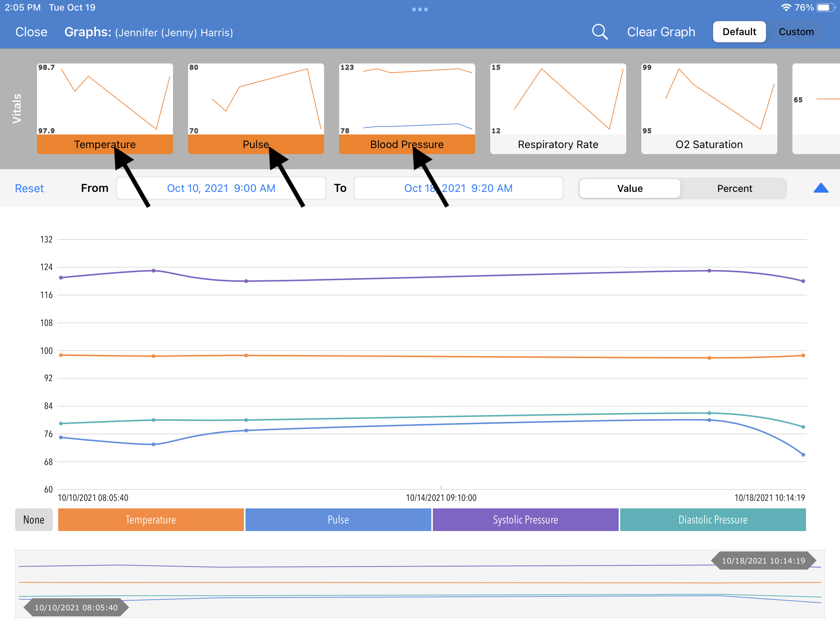
Task: Select None in the graph legend
Action: click(x=34, y=519)
